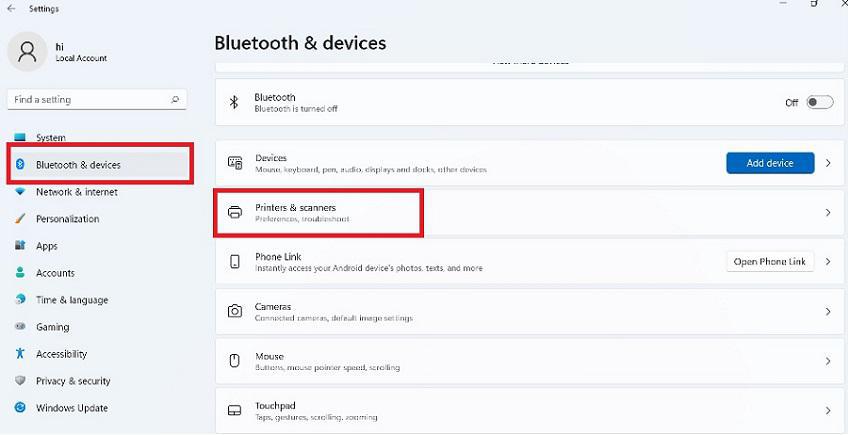Viewport: 848px width, 435px height.
Task: Open Printers & scanners via its chevron
Action: pyautogui.click(x=828, y=212)
